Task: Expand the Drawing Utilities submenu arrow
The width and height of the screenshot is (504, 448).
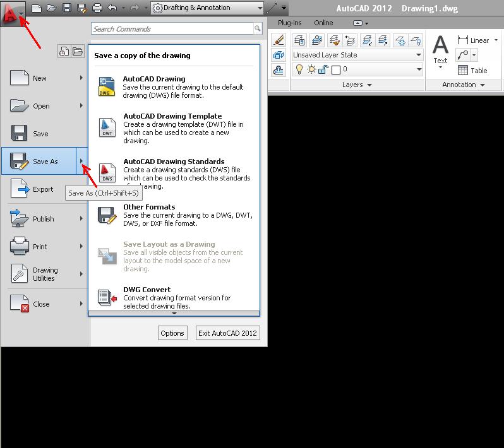Action: coord(81,274)
